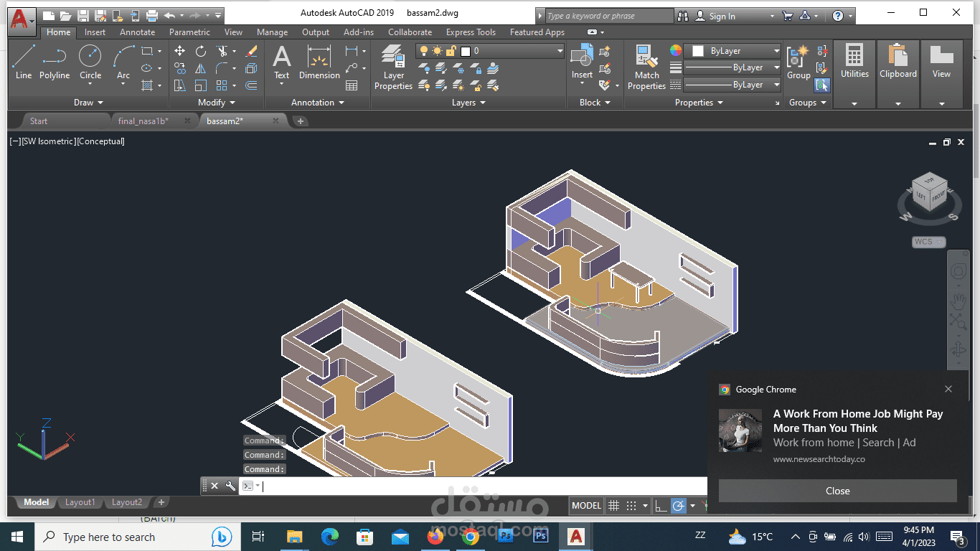
Task: Select the Line tool
Action: [x=24, y=62]
